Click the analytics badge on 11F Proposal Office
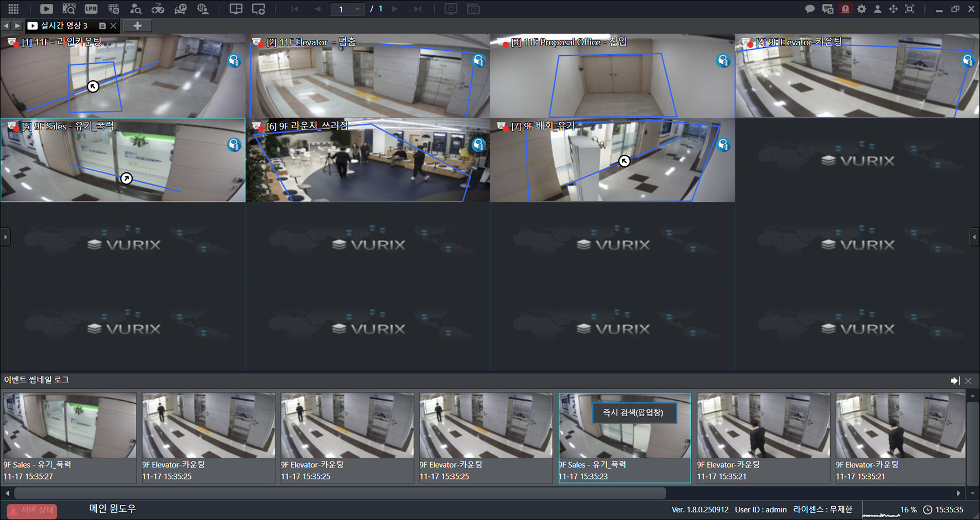This screenshot has width=980, height=520. 723,60
